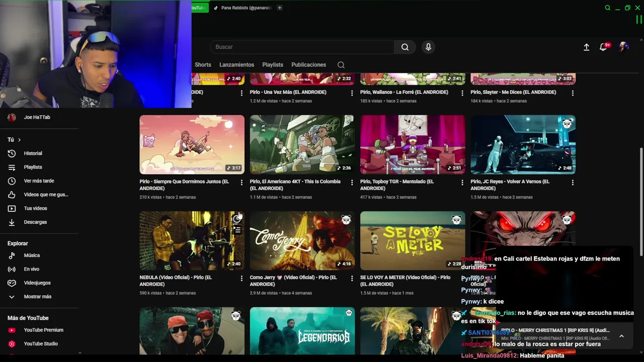Open YouTube Premium icon

click(x=12, y=330)
